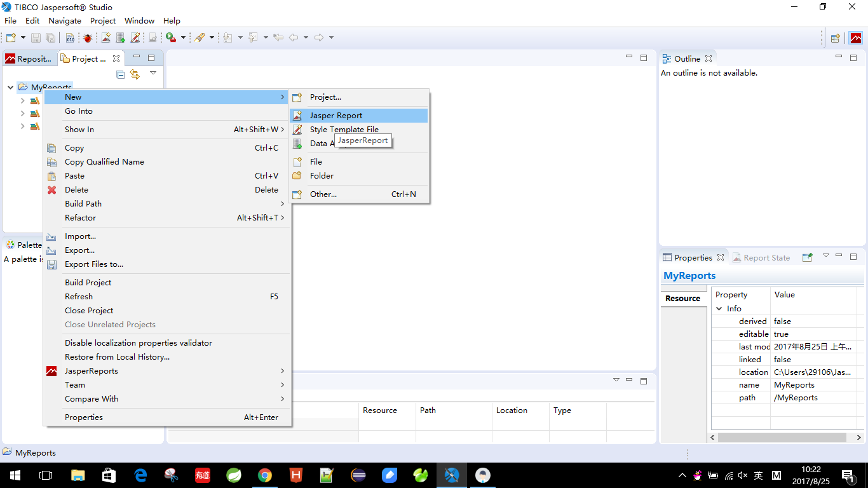Choose Folder from New submenu
The width and height of the screenshot is (868, 488).
click(x=358, y=175)
